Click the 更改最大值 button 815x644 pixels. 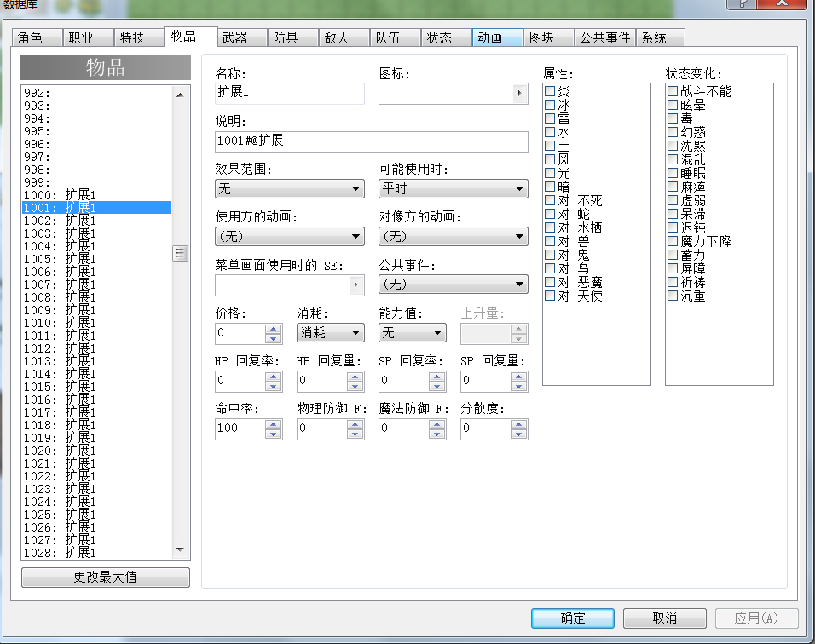(x=106, y=577)
